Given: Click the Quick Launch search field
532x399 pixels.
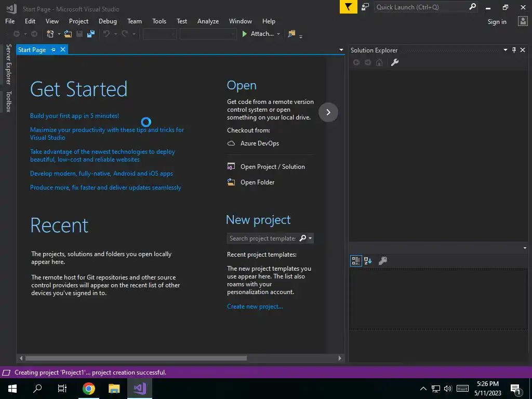Looking at the screenshot, I should tap(421, 7).
